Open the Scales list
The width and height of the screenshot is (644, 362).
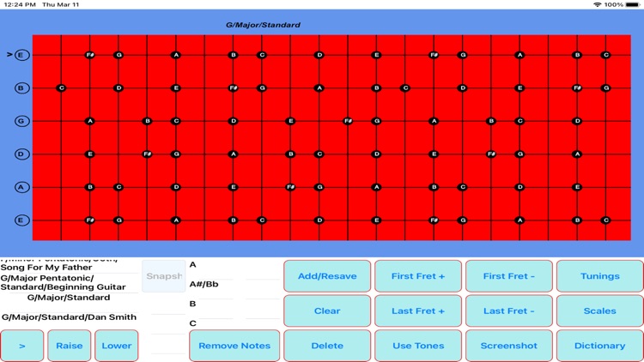coord(600,311)
